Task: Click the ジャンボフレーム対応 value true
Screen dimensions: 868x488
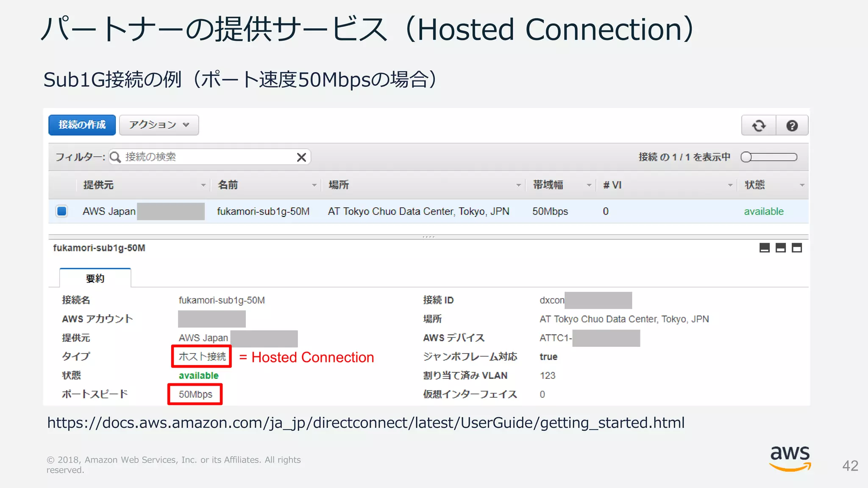Action: pos(548,357)
